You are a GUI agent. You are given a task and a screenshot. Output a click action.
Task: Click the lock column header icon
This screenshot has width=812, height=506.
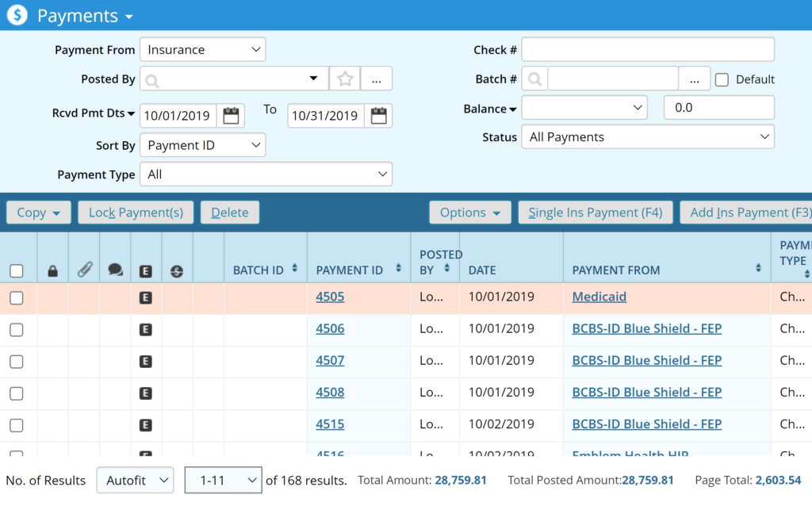coord(53,270)
